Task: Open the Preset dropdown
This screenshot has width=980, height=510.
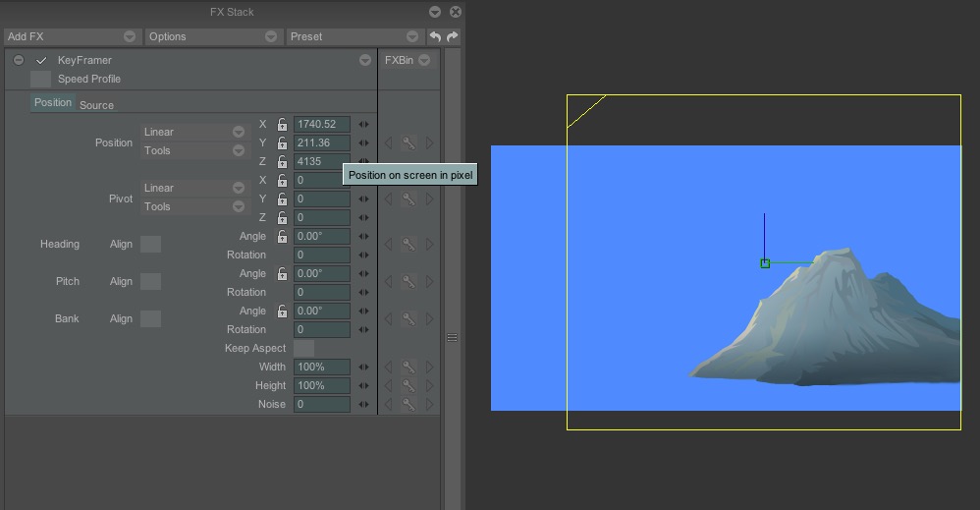Action: (x=354, y=36)
